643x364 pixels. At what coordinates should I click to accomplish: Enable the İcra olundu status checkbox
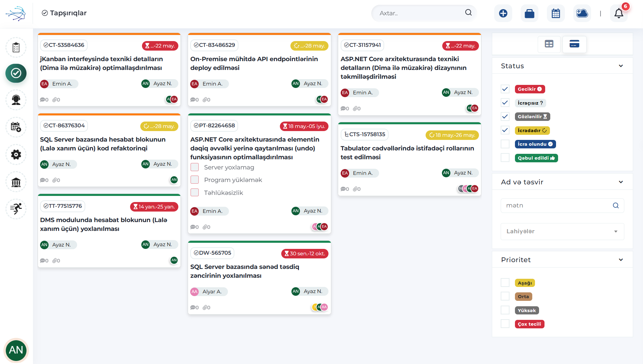pyautogui.click(x=505, y=144)
